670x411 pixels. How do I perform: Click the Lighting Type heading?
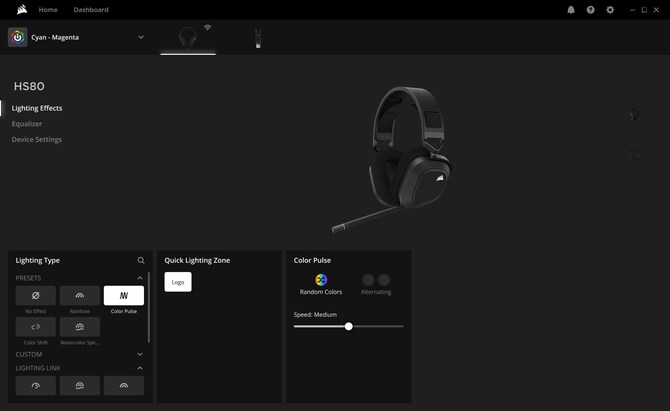coord(38,260)
